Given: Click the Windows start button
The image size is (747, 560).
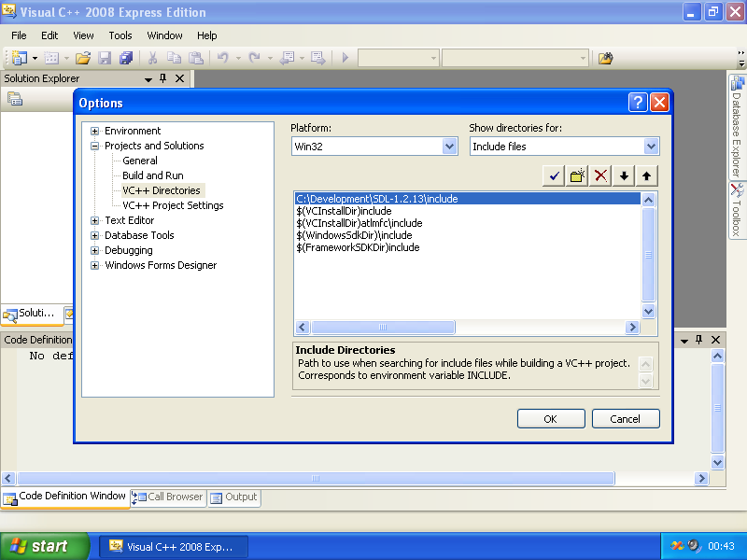Looking at the screenshot, I should 45,547.
